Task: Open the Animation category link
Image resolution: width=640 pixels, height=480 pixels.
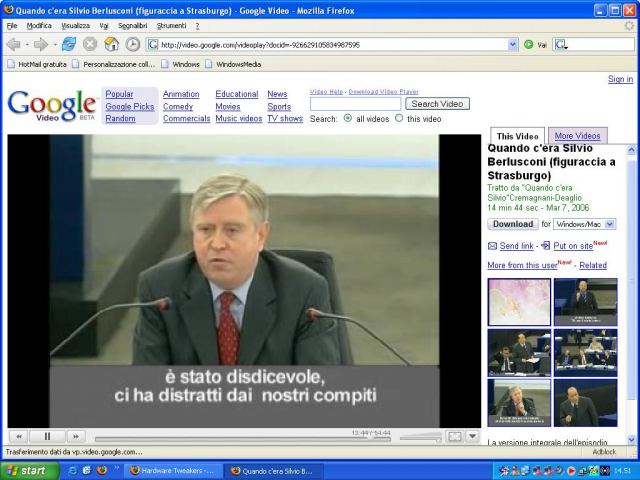Action: click(x=181, y=94)
